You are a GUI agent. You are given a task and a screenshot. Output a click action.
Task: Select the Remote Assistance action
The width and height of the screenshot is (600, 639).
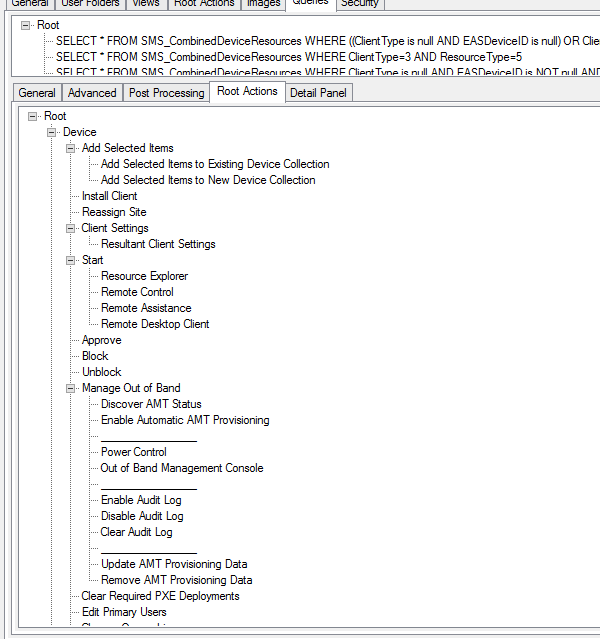(x=146, y=308)
